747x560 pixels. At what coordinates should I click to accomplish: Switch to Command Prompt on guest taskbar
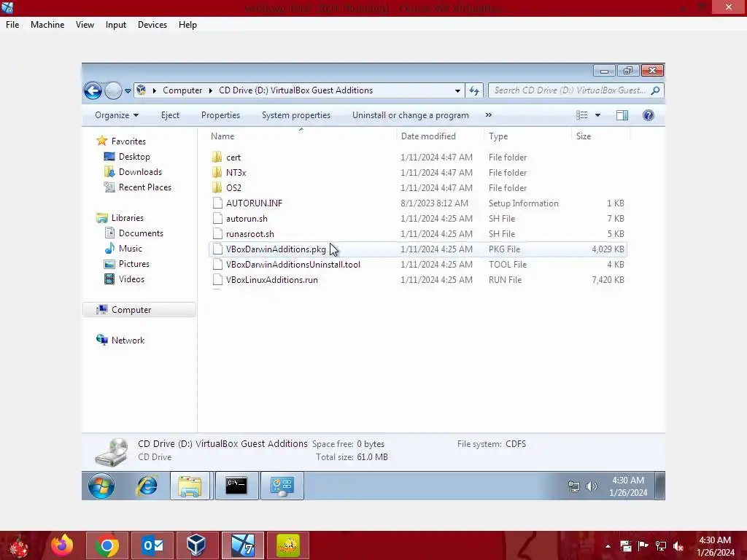pos(236,486)
